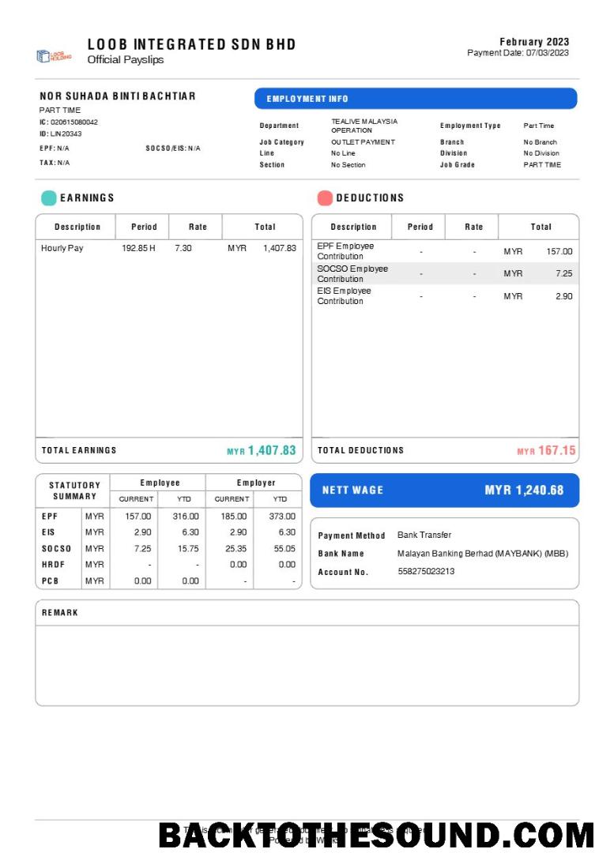614x868 pixels.
Task: Select the EPF Employee Contribution row
Action: coord(445,251)
